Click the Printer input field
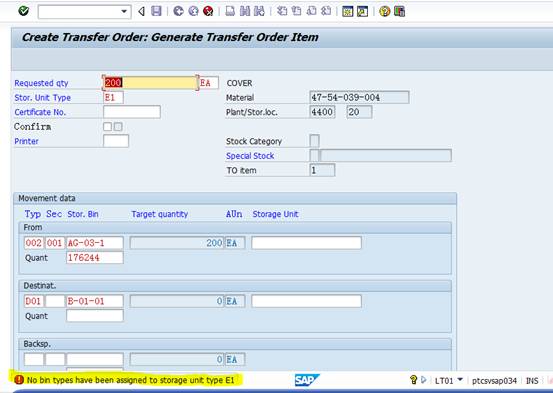Viewport: 553px width, 393px height. click(116, 141)
